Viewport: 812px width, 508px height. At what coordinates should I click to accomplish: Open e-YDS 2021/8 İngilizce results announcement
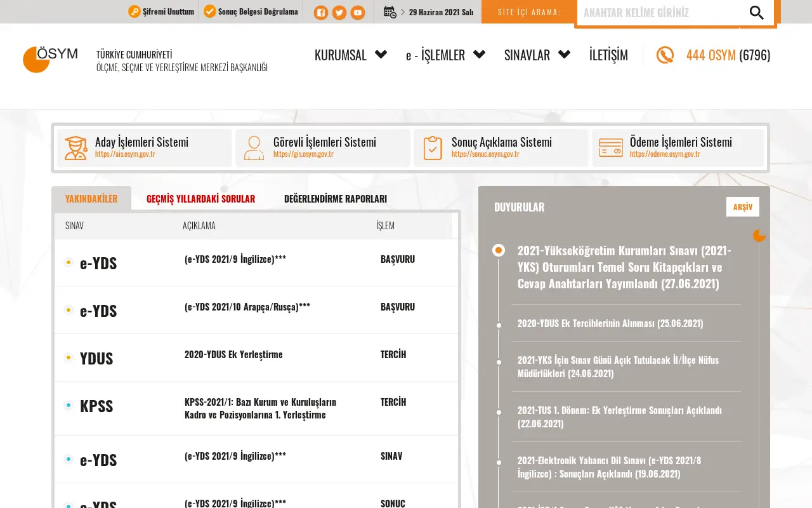(609, 467)
